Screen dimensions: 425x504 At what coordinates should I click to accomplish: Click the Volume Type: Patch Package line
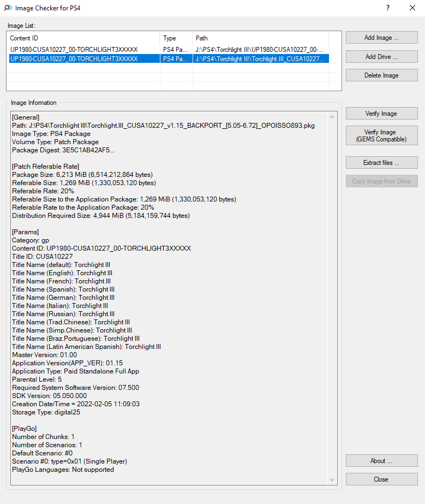55,142
